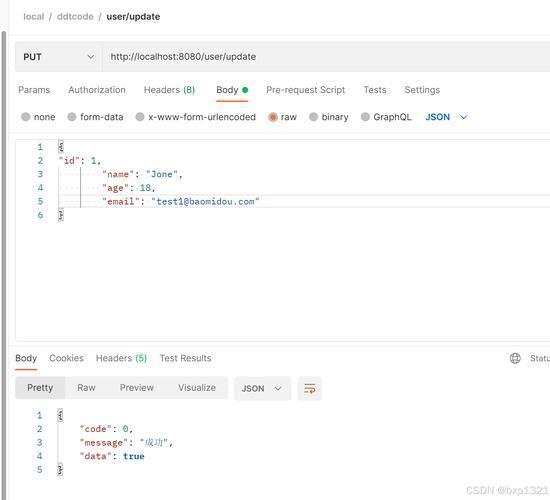Viewport: 550px width, 500px height.
Task: Collapse the response JSON opening brace fold marker
Action: point(60,415)
